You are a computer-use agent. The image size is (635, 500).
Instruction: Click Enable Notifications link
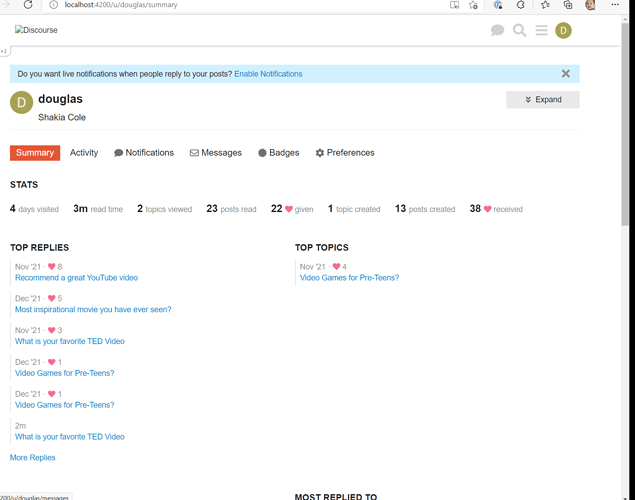pyautogui.click(x=268, y=74)
